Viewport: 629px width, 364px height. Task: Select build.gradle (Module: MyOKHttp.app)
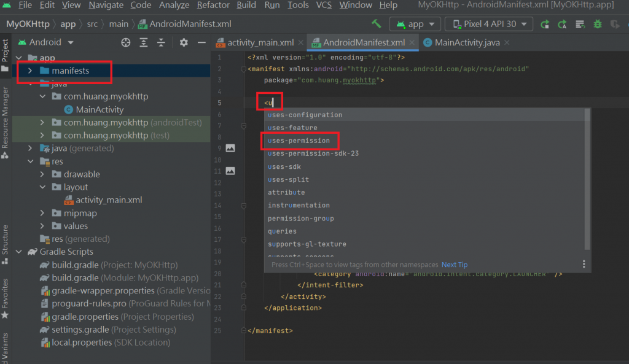click(119, 278)
